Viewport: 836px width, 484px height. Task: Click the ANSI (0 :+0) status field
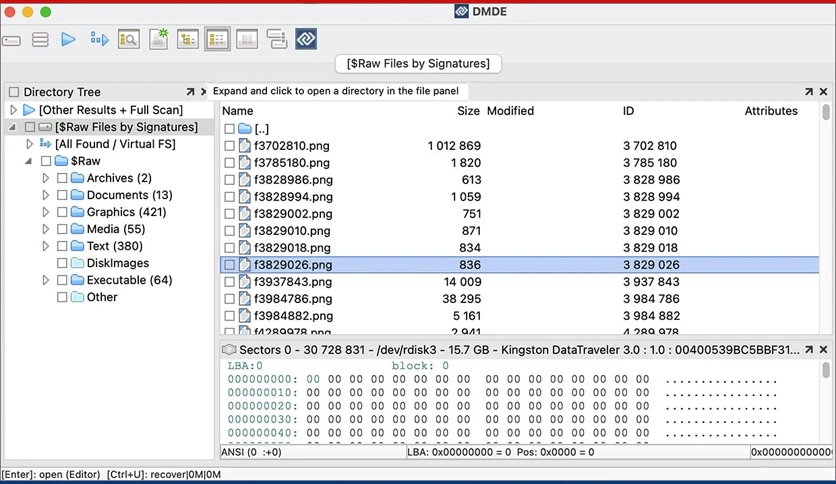tap(313, 452)
